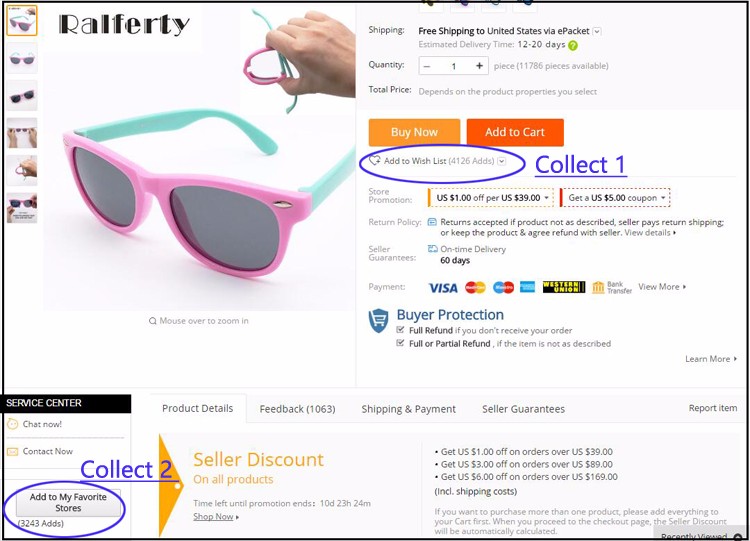Click the Buyer Protection shield icon
The width and height of the screenshot is (750, 541).
pyautogui.click(x=378, y=321)
